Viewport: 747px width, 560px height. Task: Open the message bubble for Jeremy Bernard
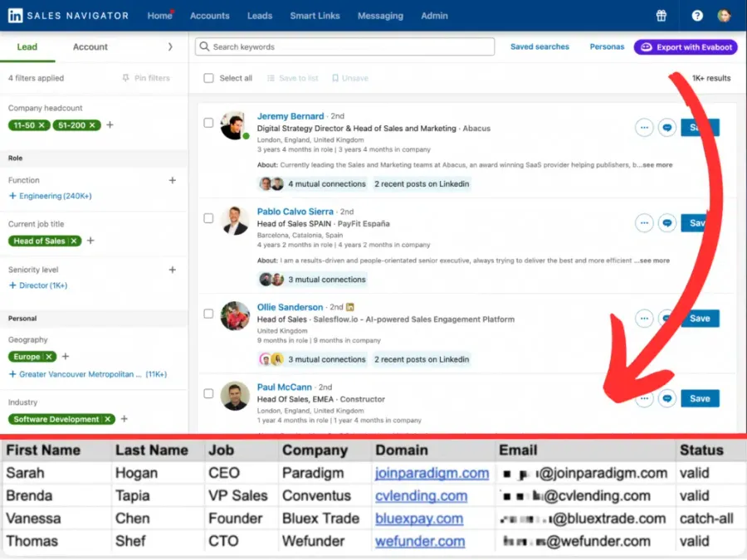[x=666, y=127]
